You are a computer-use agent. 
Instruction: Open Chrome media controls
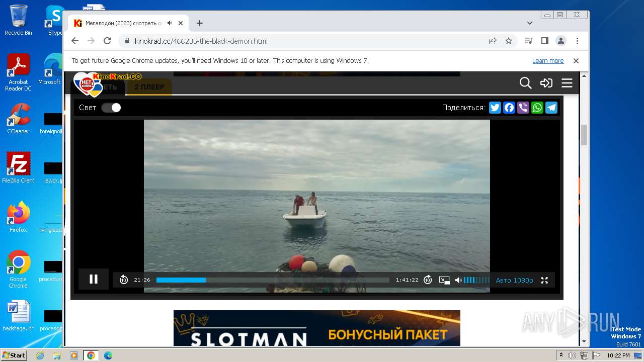[528, 41]
